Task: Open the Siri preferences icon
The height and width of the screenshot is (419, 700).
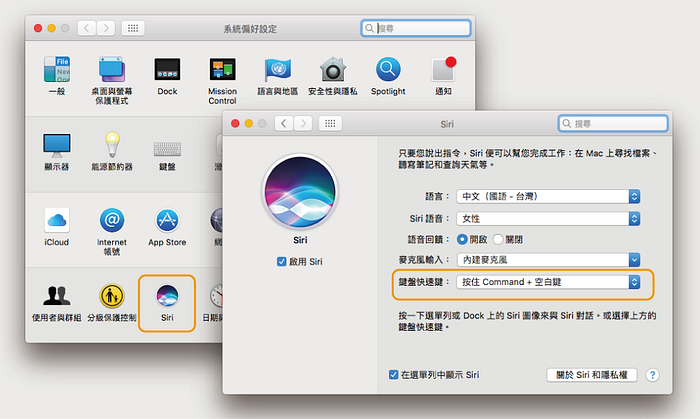Action: [167, 296]
